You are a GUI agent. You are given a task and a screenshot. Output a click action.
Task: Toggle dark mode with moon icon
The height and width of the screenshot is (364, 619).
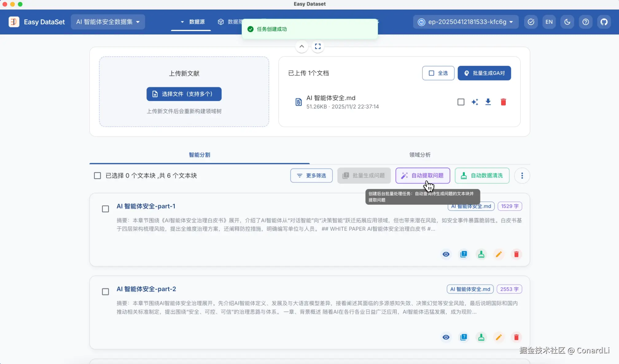point(567,22)
